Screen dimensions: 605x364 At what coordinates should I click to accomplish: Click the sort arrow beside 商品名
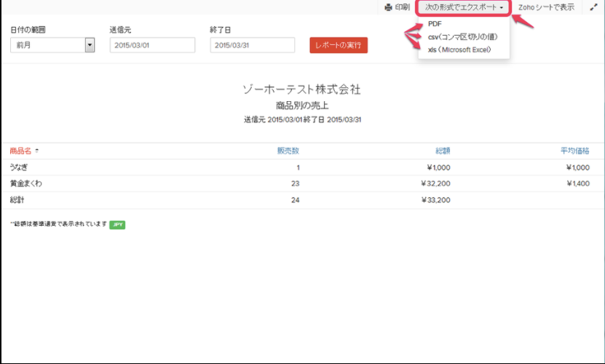point(37,151)
